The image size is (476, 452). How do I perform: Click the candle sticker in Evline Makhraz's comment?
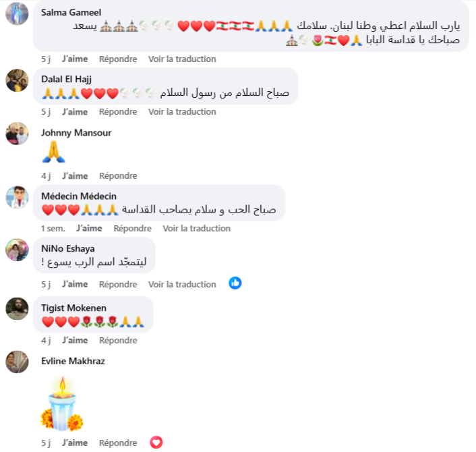point(62,404)
